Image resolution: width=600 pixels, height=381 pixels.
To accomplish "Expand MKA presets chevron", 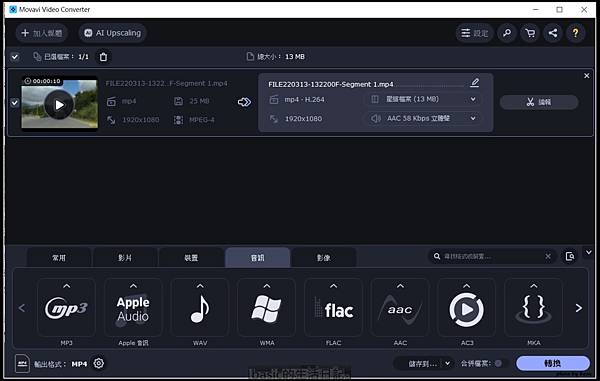I will coord(533,286).
